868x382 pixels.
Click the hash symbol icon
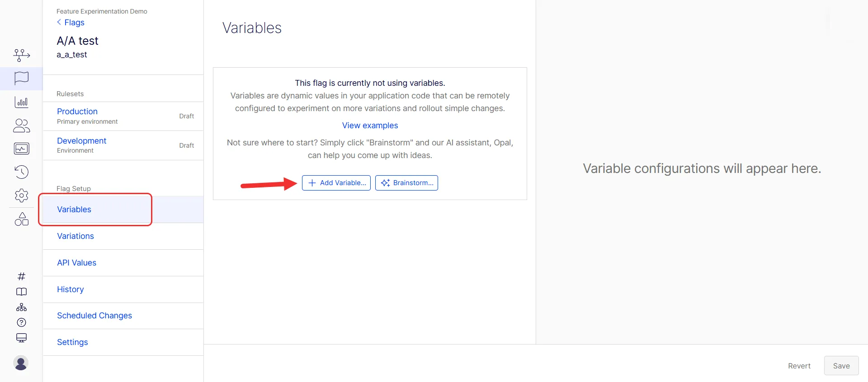(x=21, y=276)
